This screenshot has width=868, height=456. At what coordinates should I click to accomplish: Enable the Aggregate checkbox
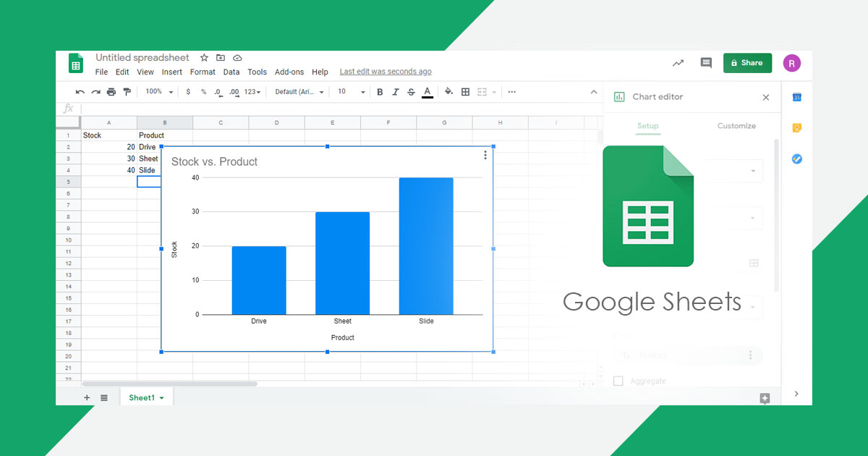point(618,381)
